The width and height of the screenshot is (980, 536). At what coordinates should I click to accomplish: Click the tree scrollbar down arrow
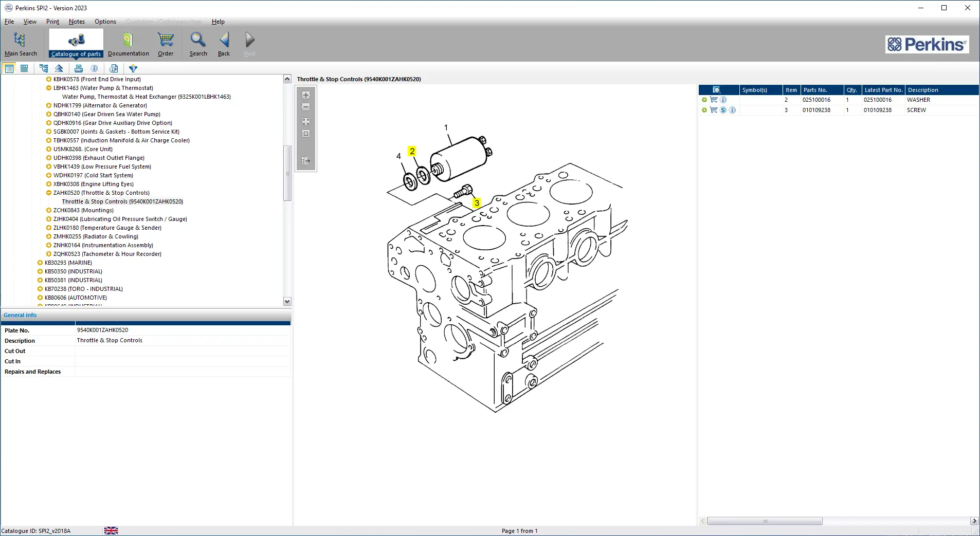point(287,302)
